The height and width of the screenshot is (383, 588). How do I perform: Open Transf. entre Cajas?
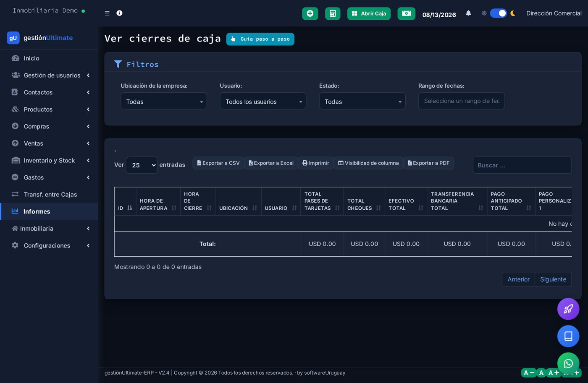(49, 194)
